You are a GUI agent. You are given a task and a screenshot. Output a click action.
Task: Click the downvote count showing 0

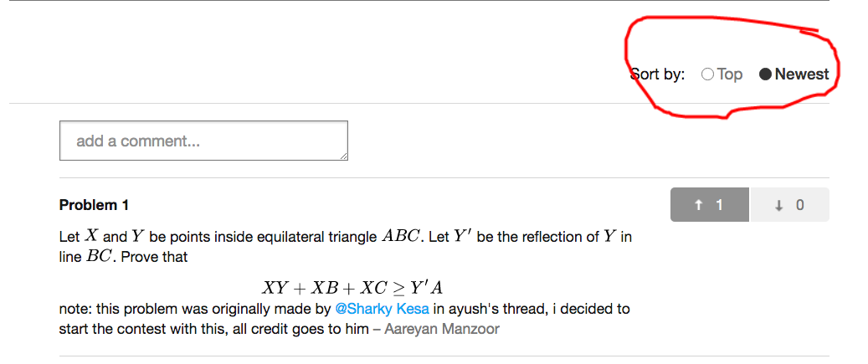pos(800,205)
